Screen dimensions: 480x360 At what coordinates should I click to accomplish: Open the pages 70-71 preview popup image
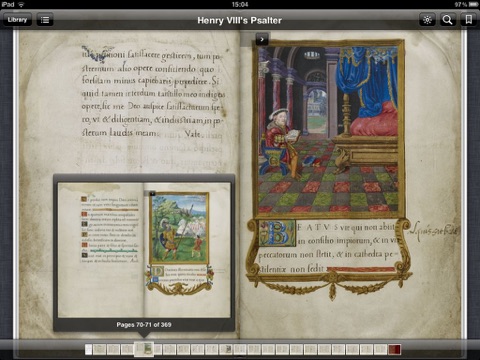tap(144, 250)
